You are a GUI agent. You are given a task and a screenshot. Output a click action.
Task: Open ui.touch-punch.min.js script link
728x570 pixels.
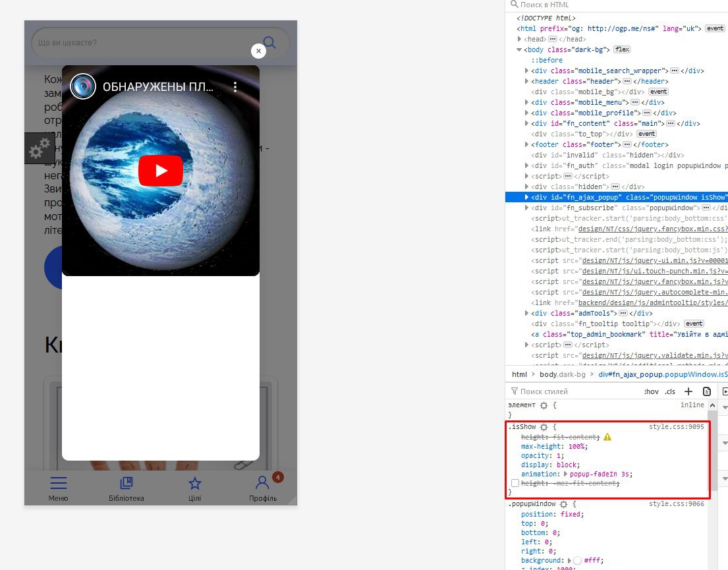(655, 271)
